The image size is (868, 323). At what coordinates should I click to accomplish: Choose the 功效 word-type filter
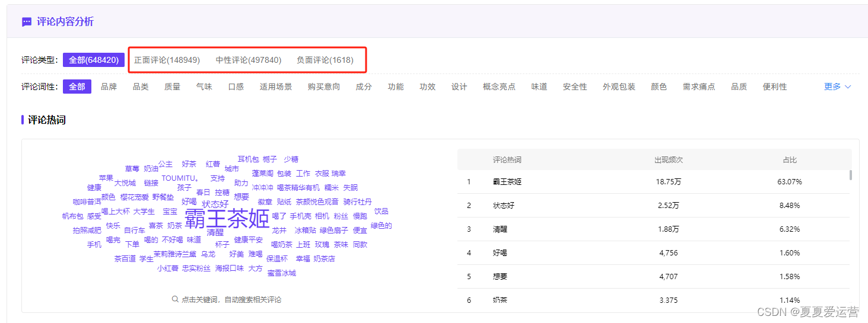pyautogui.click(x=427, y=87)
